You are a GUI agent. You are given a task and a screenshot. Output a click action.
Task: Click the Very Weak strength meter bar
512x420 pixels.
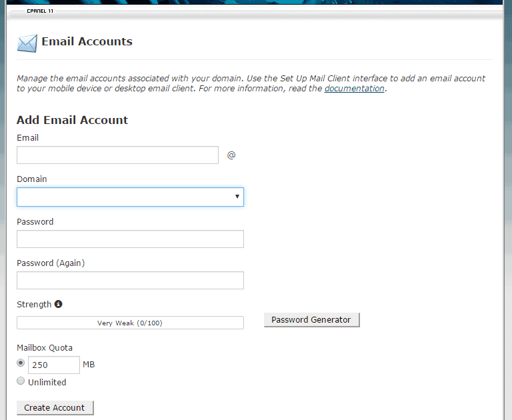coord(130,323)
